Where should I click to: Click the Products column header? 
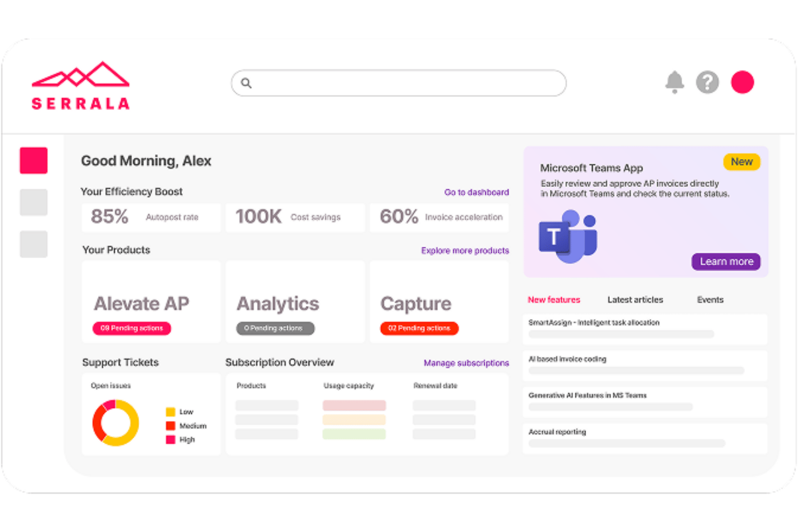(x=251, y=386)
